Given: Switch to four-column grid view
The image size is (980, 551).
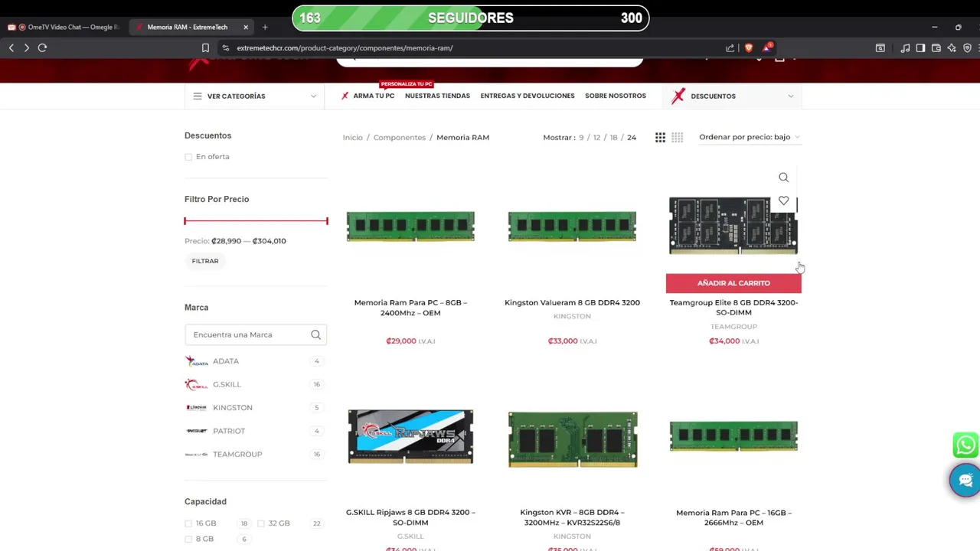Looking at the screenshot, I should [678, 137].
